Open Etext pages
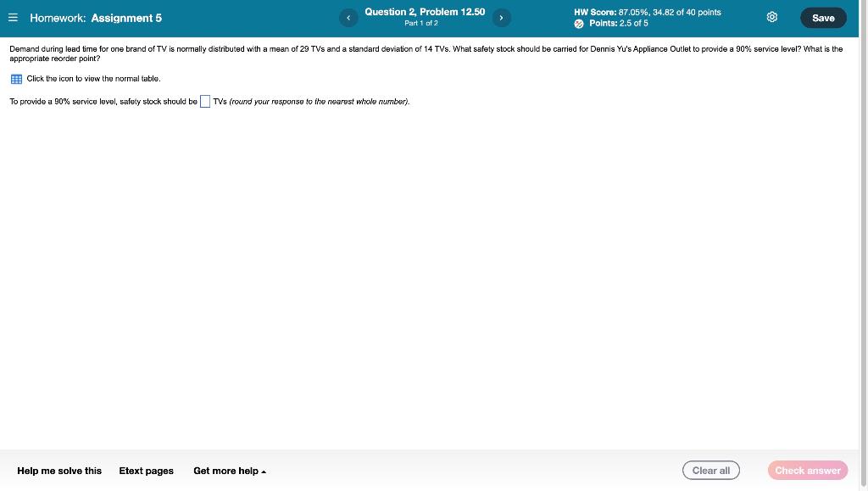 (x=146, y=471)
